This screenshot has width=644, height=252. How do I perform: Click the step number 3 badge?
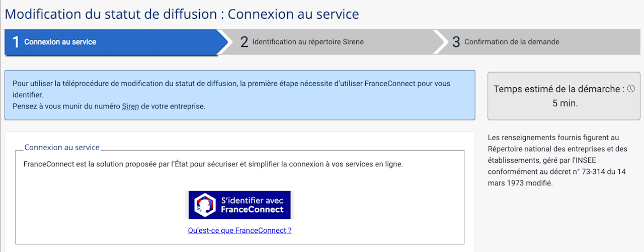(456, 42)
